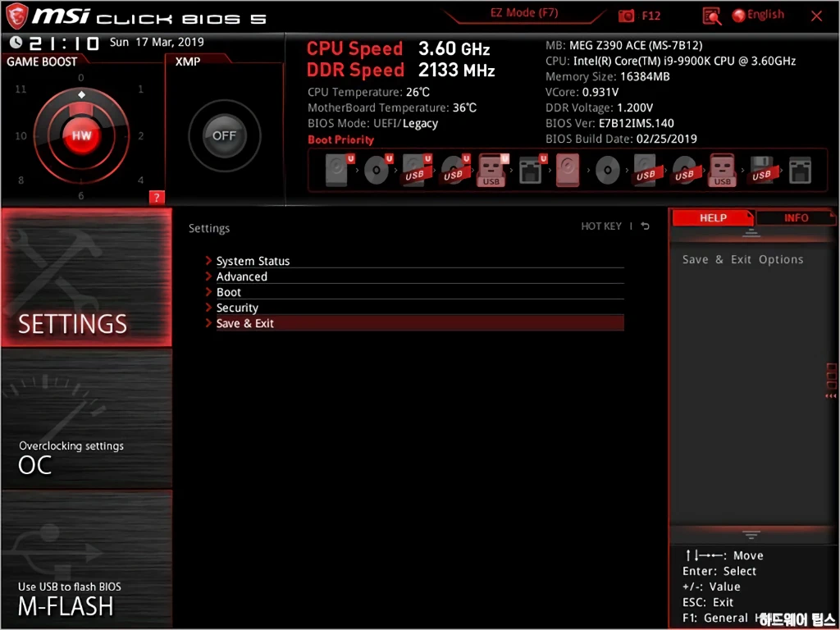
Task: Click the MB: MEG Z390 ACE text
Action: coord(624,46)
